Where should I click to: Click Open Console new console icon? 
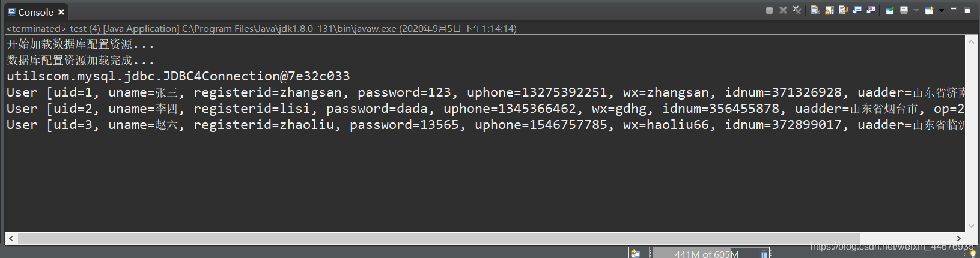(929, 10)
